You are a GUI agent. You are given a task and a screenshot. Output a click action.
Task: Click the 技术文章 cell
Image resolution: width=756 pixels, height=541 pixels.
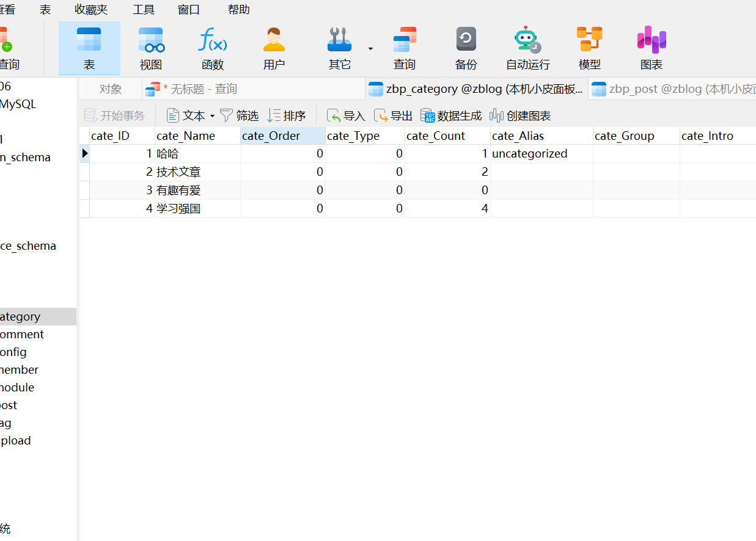(x=197, y=172)
